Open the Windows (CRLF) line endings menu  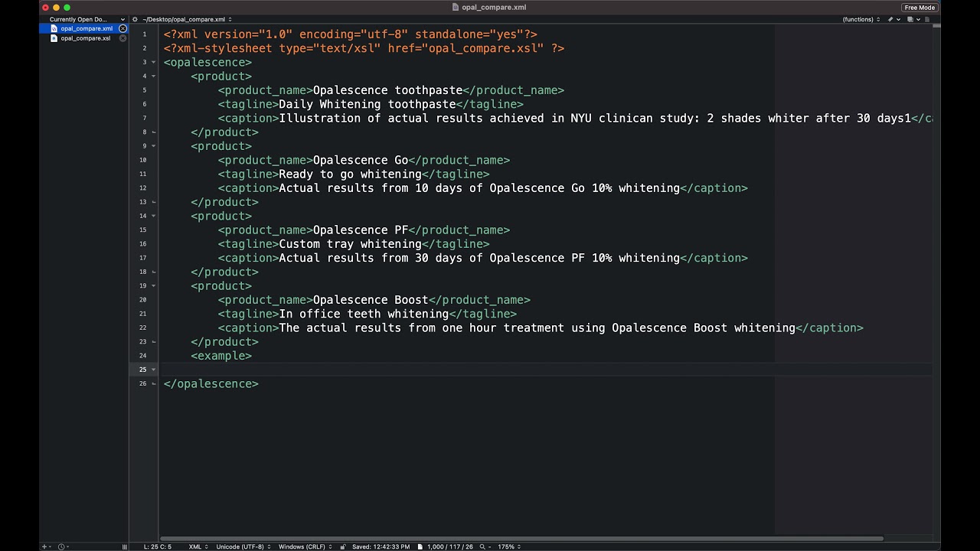point(305,546)
